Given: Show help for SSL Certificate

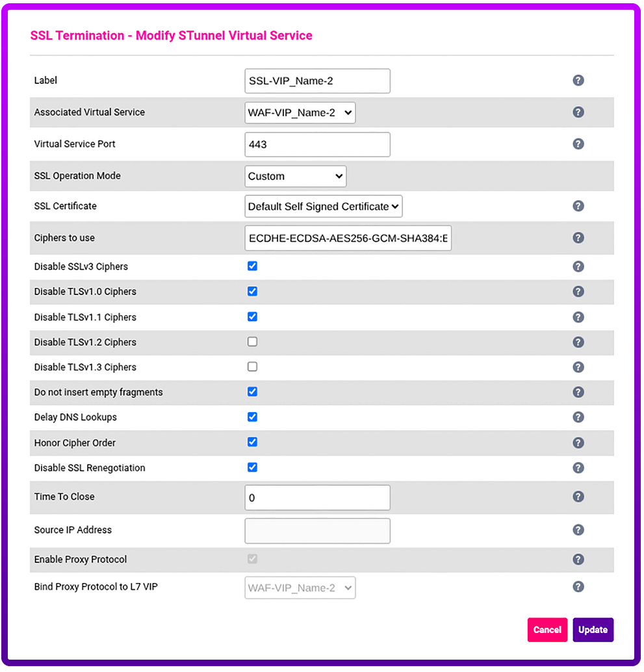Looking at the screenshot, I should pos(578,206).
